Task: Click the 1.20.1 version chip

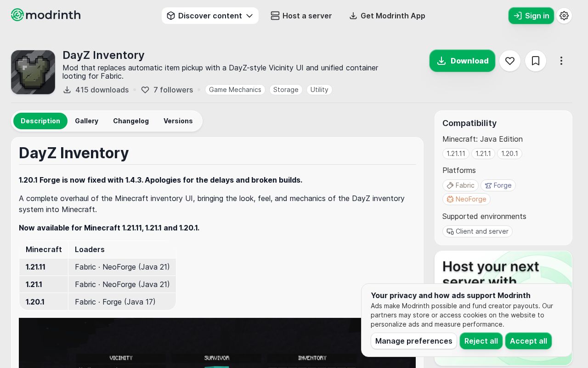Action: [x=509, y=154]
